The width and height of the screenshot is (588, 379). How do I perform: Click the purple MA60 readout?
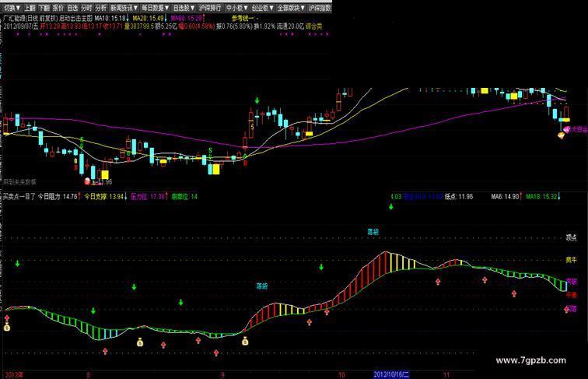pyautogui.click(x=187, y=18)
